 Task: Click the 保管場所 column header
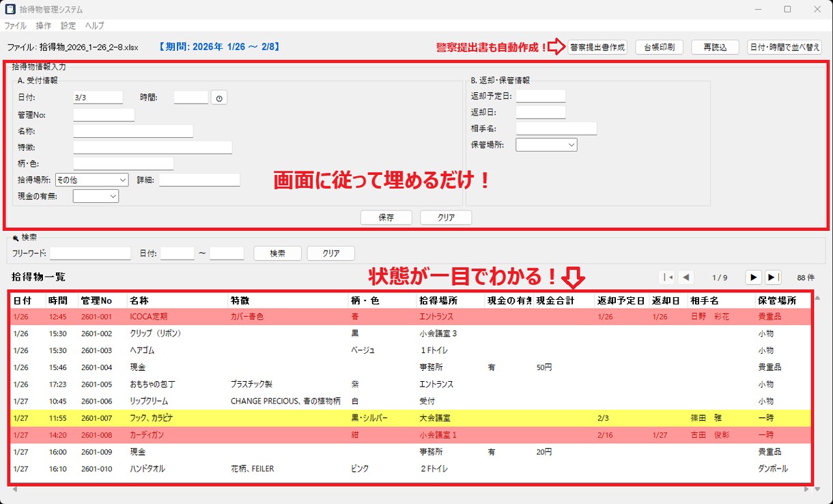point(782,300)
